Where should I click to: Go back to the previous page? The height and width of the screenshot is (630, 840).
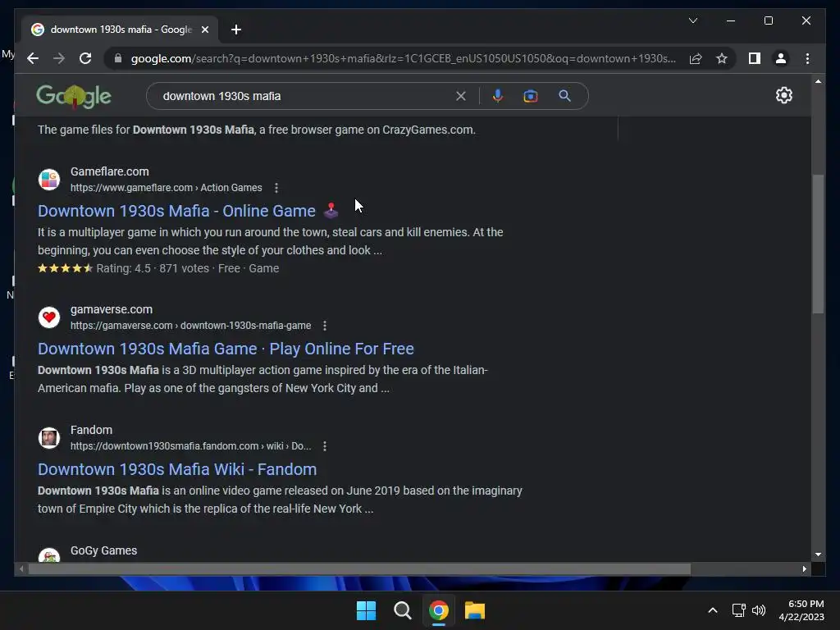click(x=33, y=58)
